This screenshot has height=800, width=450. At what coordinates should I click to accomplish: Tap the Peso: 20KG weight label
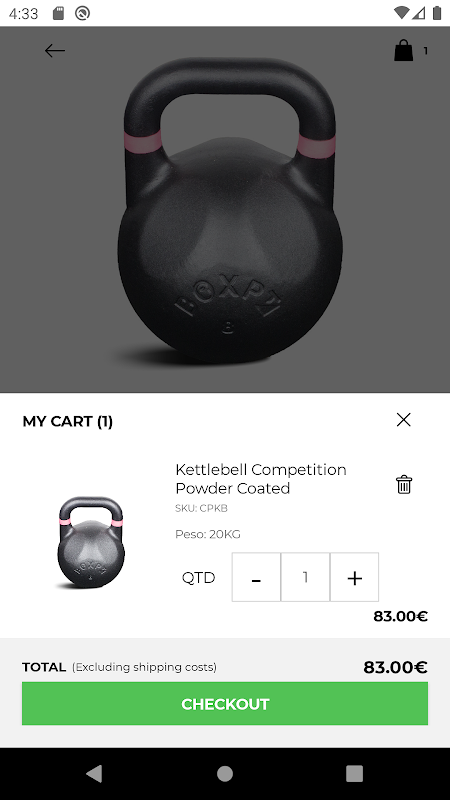pyautogui.click(x=208, y=534)
